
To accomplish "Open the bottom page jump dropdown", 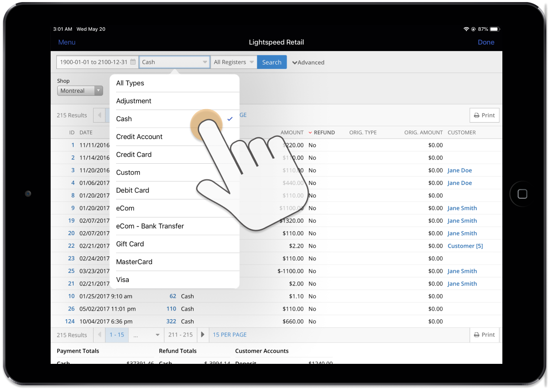I will pos(146,335).
